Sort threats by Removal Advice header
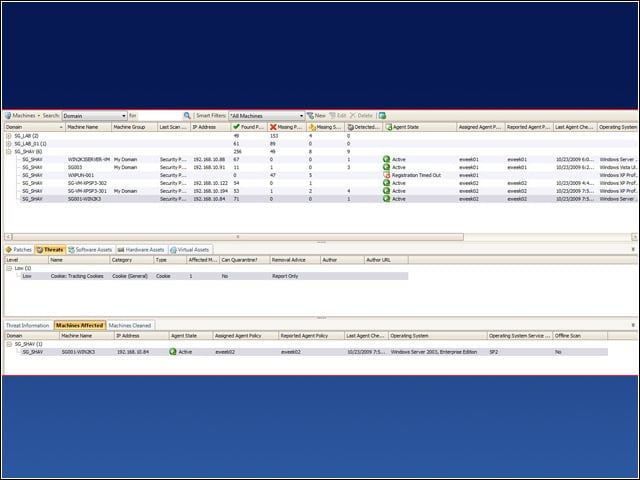Viewport: 640px width, 480px height. point(295,260)
